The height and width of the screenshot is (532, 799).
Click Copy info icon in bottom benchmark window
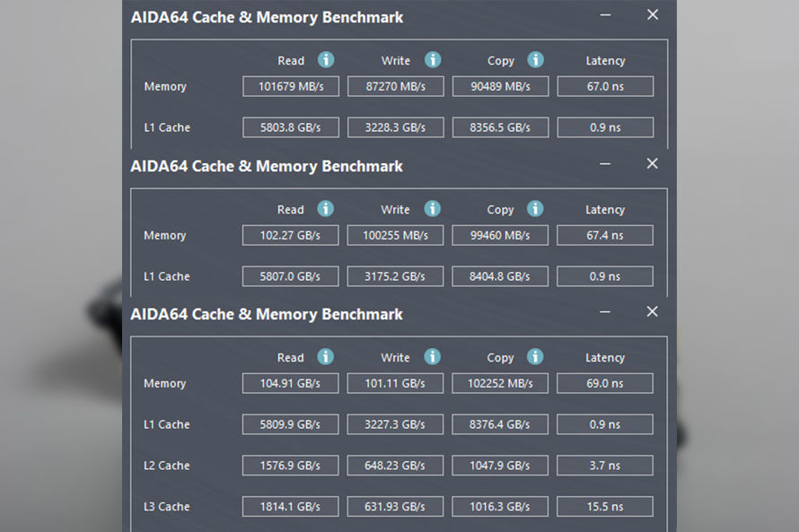(x=534, y=357)
